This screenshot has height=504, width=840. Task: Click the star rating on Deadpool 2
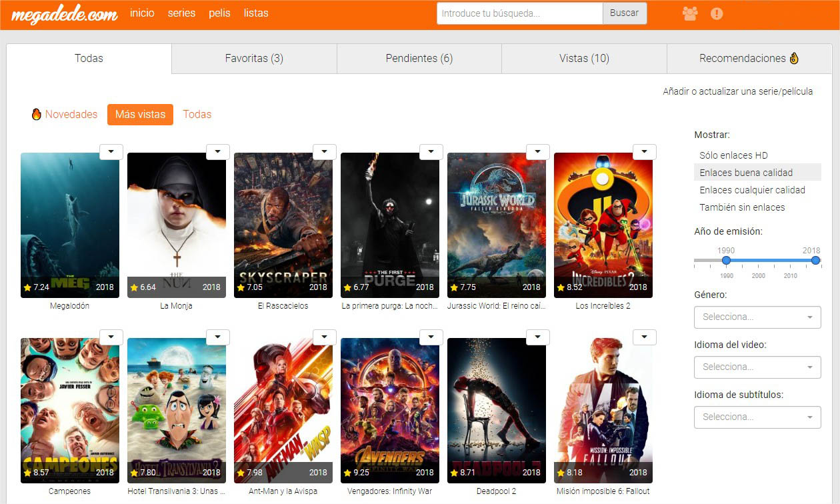click(x=463, y=473)
